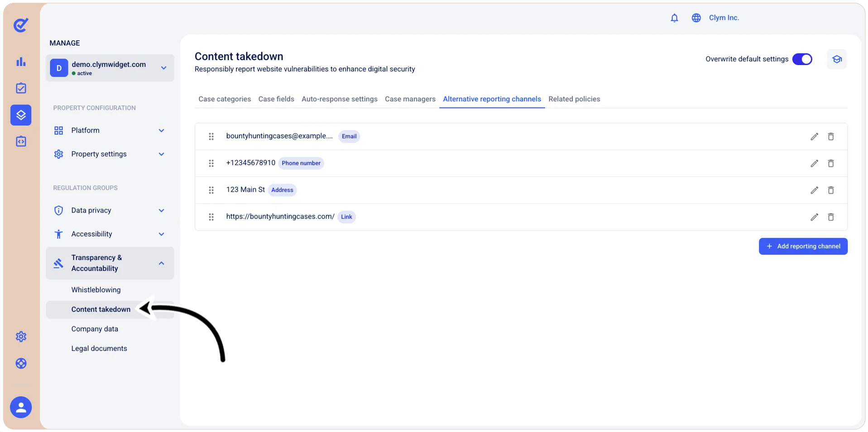
Task: Open Auto-response settings tab
Action: pyautogui.click(x=340, y=99)
